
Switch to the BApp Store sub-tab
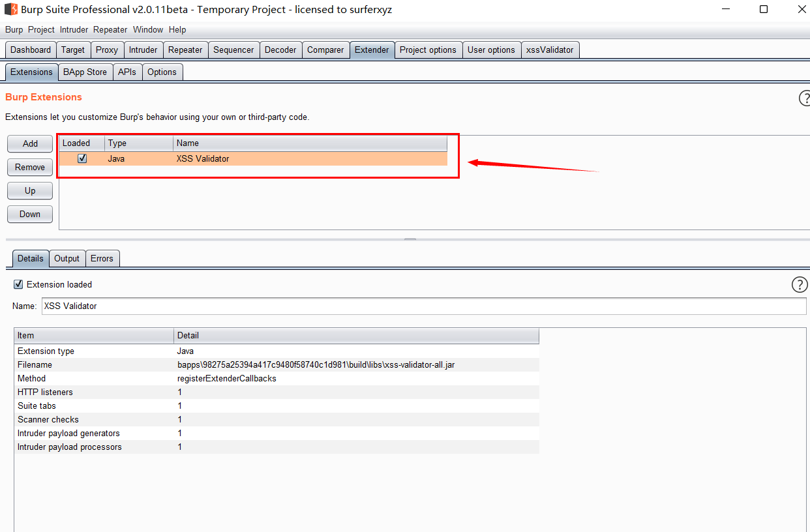85,72
